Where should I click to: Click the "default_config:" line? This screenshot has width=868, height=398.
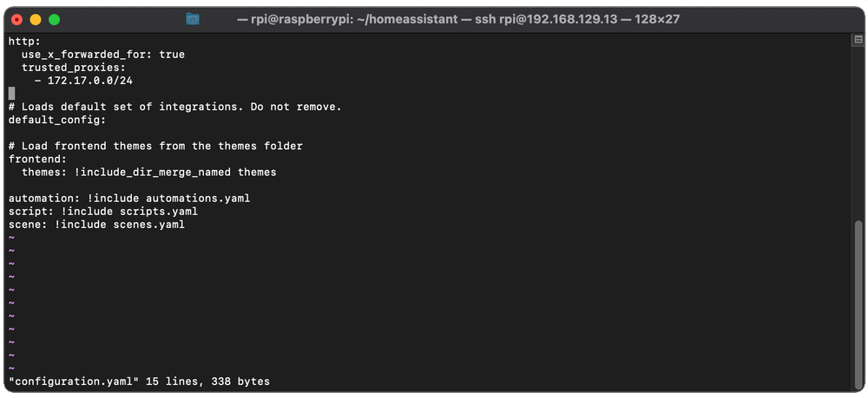click(x=56, y=120)
